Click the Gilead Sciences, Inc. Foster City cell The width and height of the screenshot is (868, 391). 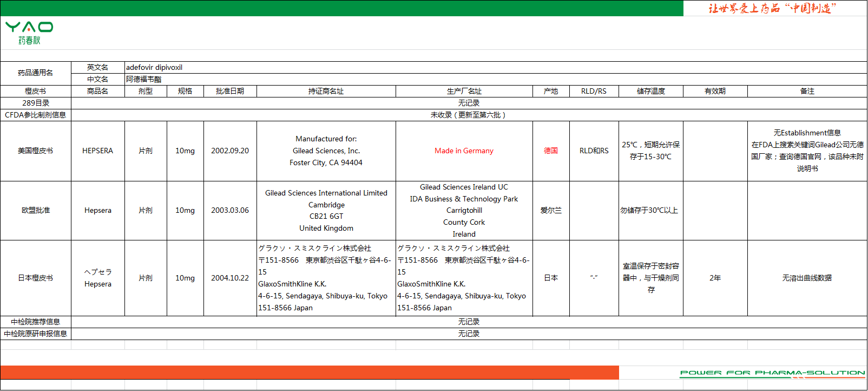click(x=326, y=151)
